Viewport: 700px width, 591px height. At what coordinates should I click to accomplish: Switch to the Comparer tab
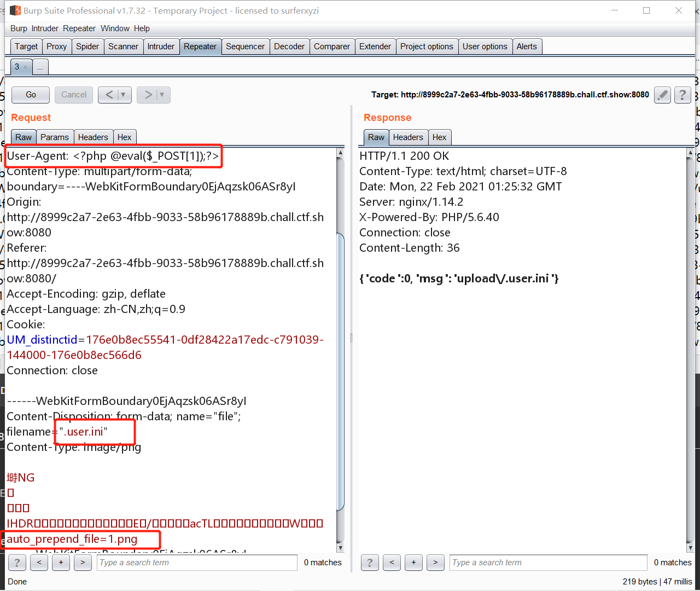332,47
